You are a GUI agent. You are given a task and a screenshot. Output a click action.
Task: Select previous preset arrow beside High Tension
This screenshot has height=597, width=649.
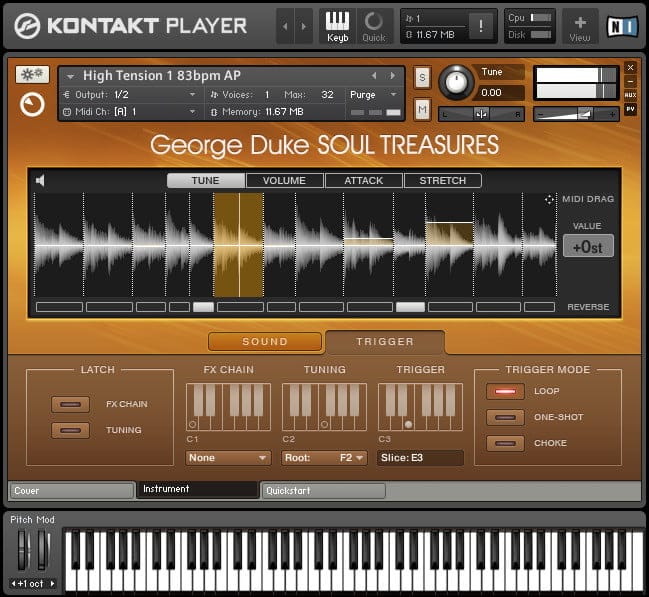pyautogui.click(x=374, y=76)
